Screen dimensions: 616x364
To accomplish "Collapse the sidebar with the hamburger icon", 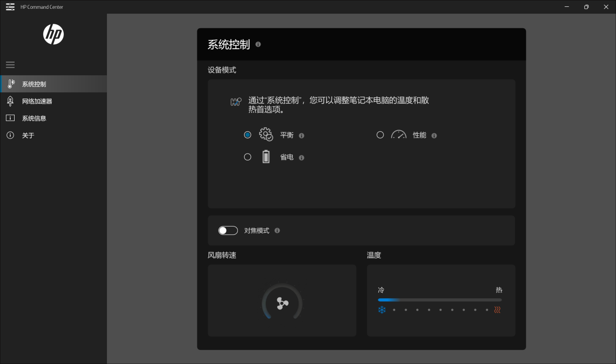I will click(10, 64).
